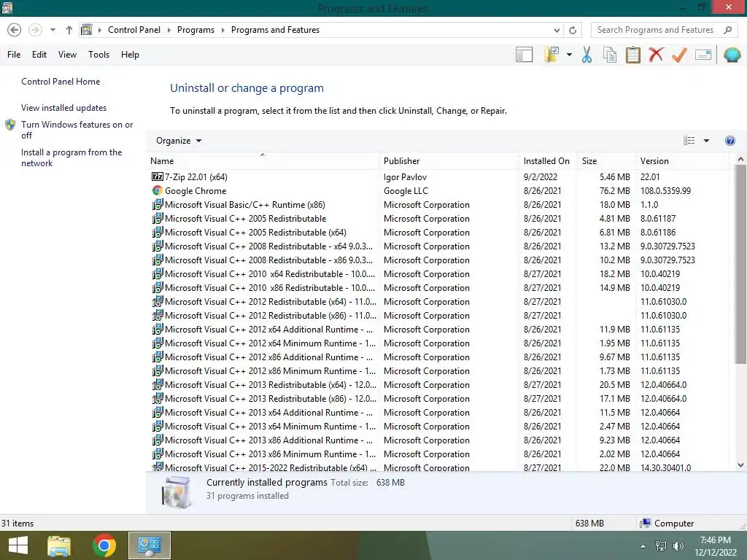The height and width of the screenshot is (560, 747).
Task: Click the orange checkmark Properties icon
Action: click(679, 55)
